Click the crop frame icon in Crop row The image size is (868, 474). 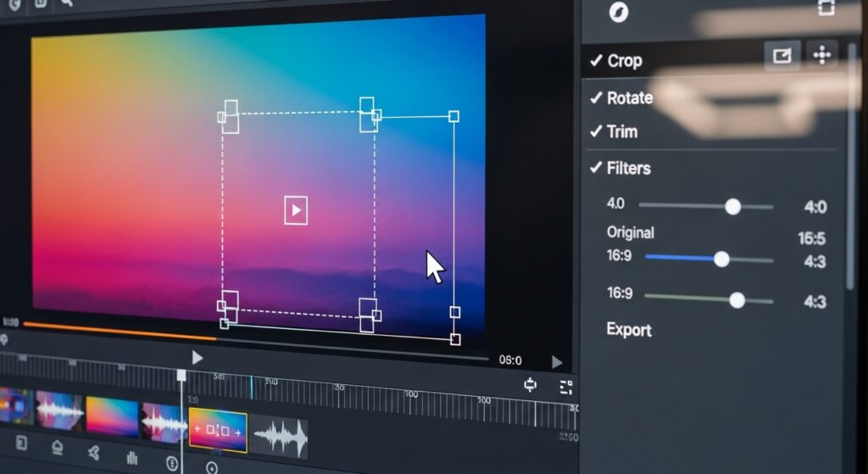point(782,56)
